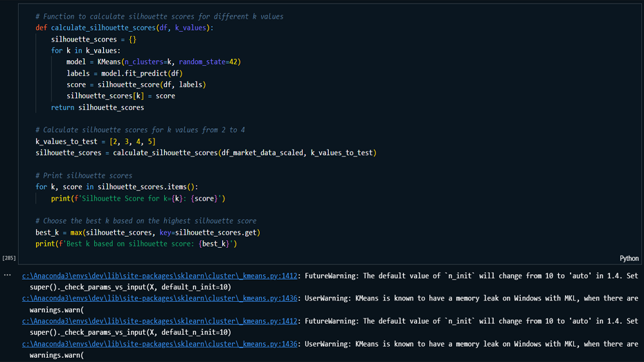Click the k_values_to_test list assignment line

(96, 141)
